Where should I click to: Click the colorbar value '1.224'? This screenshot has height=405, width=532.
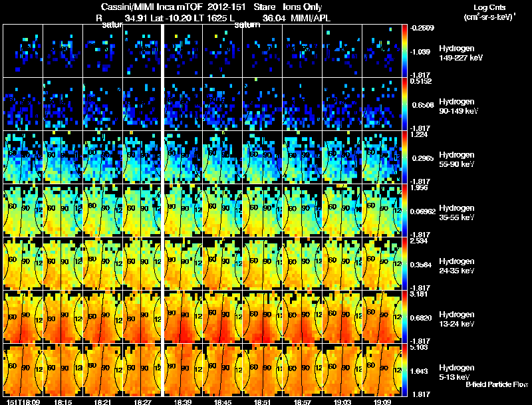coord(419,134)
